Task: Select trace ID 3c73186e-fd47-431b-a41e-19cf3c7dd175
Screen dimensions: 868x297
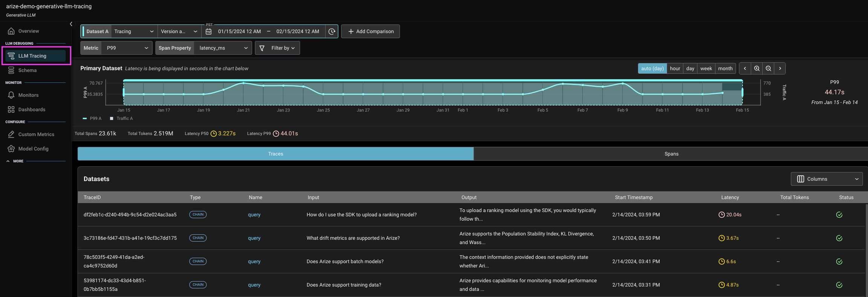Action: click(130, 238)
